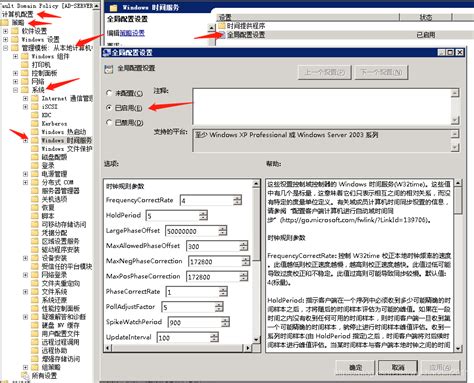Click inside the 注释 comment text box
This screenshot has width=474, height=383.
coord(322,106)
